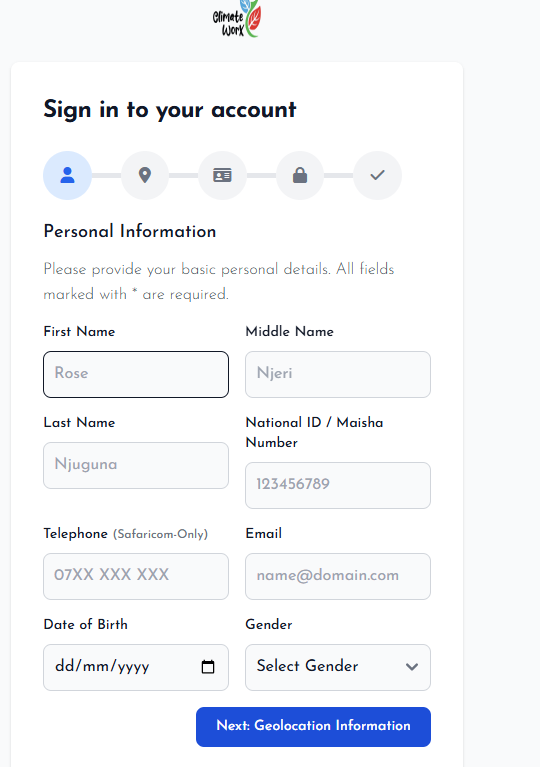
Task: Click the Telephone Safaricom-Only label
Action: pyautogui.click(x=126, y=534)
